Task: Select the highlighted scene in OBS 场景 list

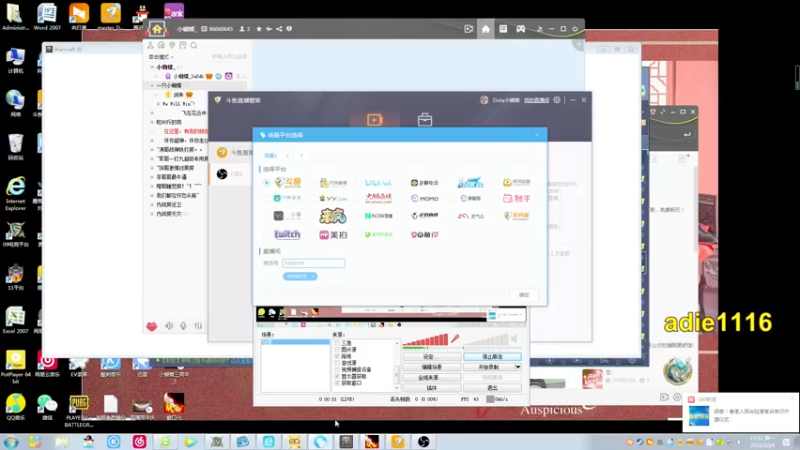Action: tap(295, 342)
